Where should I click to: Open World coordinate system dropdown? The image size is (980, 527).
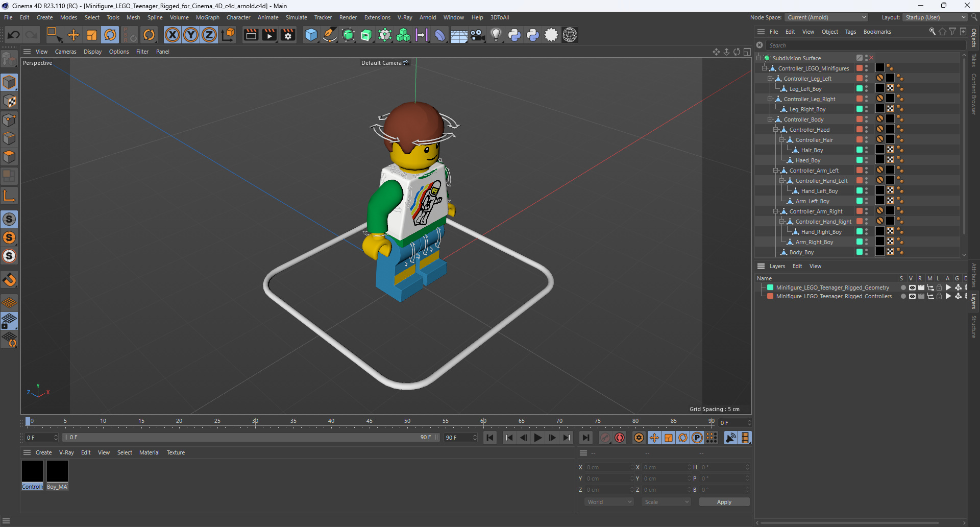(x=609, y=502)
